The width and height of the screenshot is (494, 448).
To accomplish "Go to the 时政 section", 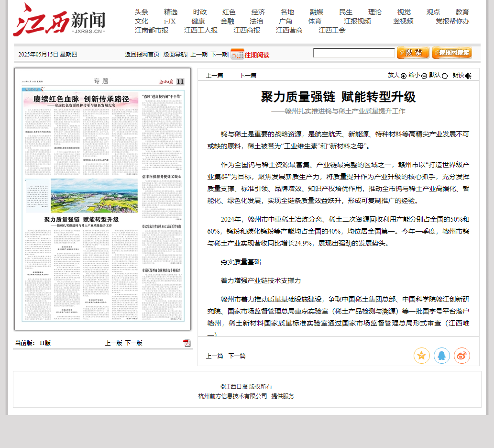I will (x=200, y=12).
